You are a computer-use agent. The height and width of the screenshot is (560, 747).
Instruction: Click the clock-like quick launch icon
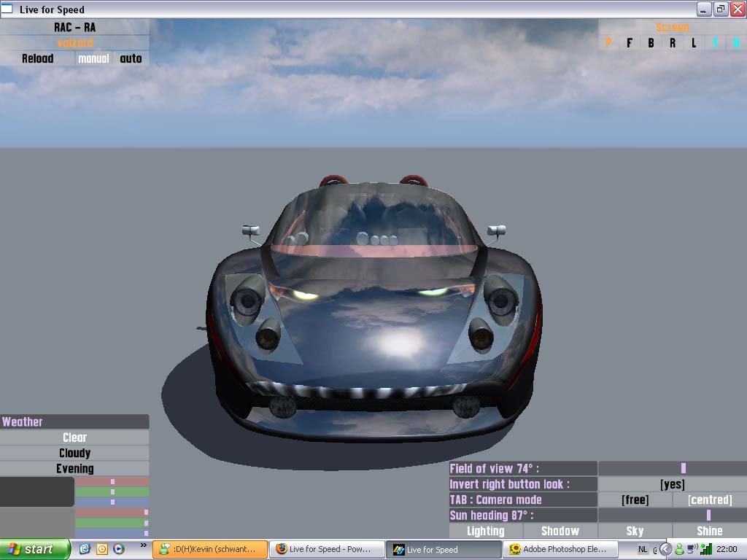(x=102, y=549)
